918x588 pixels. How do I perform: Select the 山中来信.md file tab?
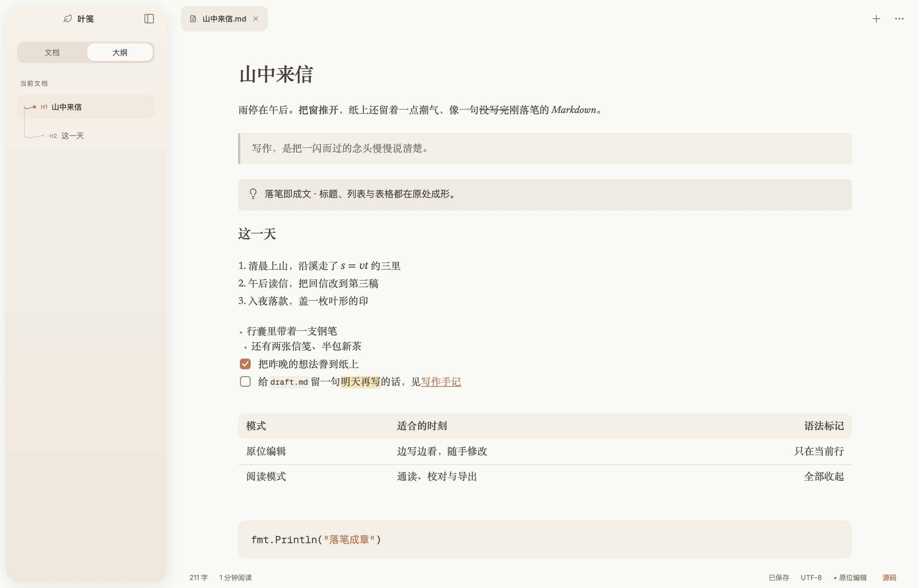pyautogui.click(x=224, y=19)
